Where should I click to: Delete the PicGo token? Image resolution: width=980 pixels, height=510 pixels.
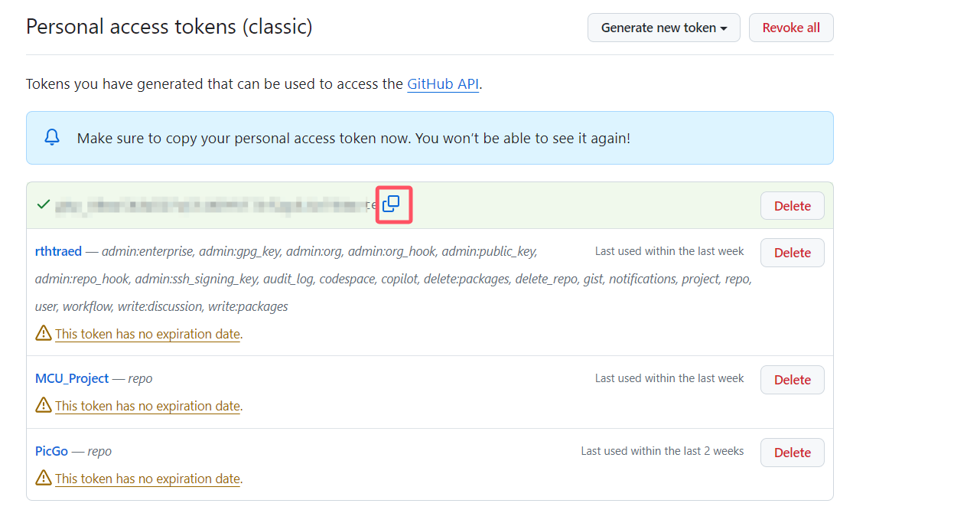pos(793,453)
